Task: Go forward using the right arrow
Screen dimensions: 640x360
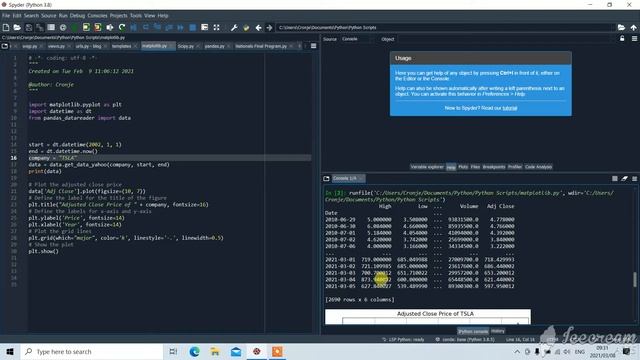Action: (x=269, y=27)
